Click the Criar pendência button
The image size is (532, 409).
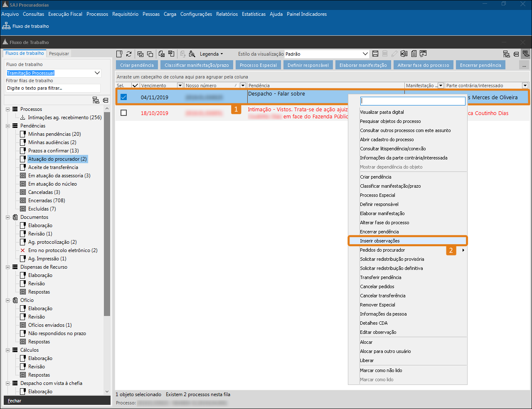(137, 65)
